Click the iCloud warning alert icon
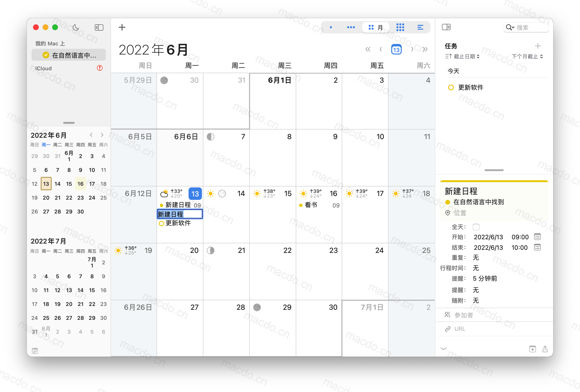 pos(100,68)
